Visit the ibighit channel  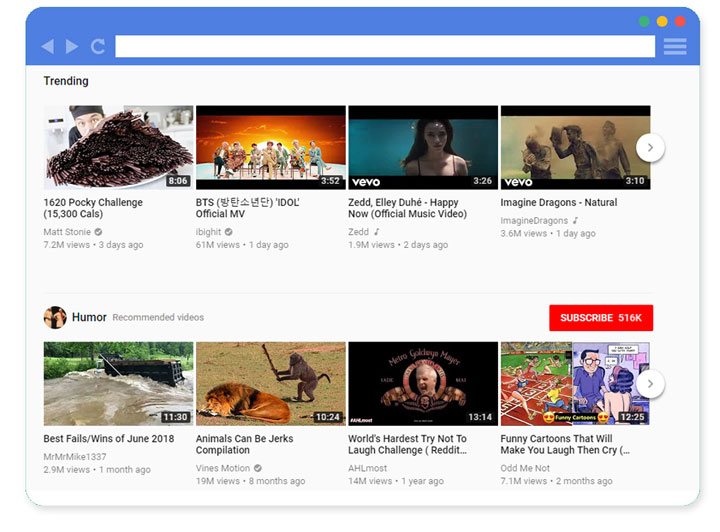208,232
